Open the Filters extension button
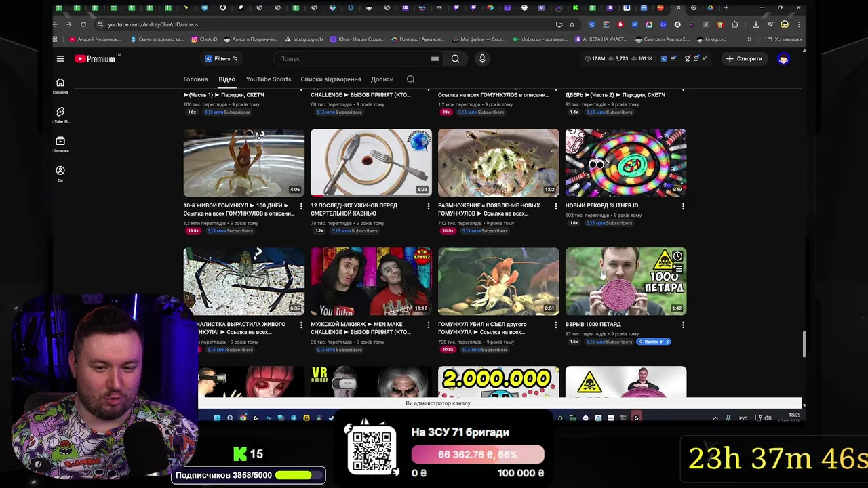Screen dimensions: 868x488 coord(221,59)
